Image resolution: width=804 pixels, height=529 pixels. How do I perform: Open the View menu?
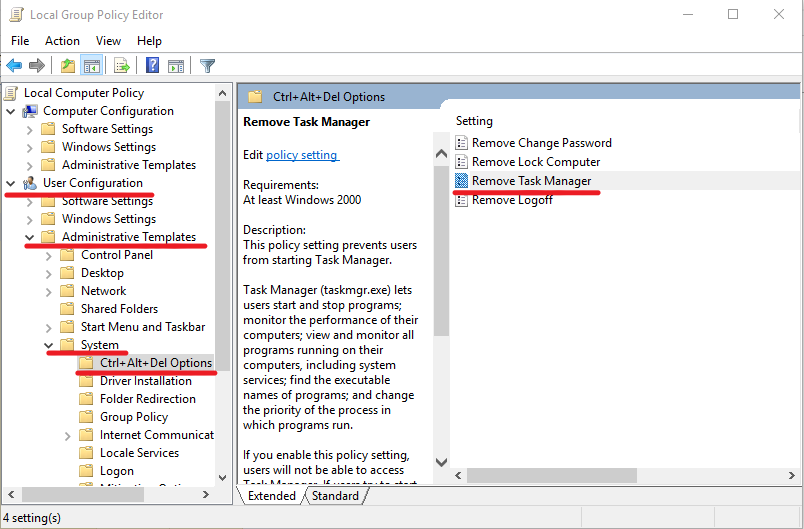click(108, 40)
